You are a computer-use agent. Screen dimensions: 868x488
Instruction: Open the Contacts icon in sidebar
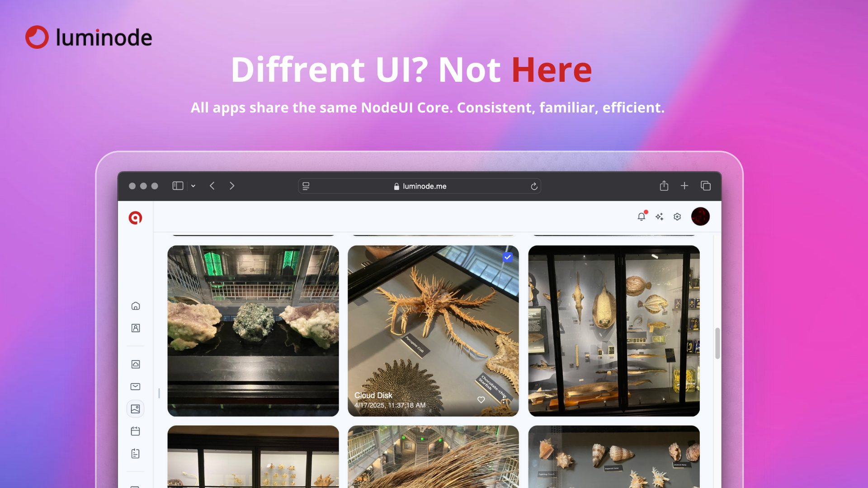136,328
